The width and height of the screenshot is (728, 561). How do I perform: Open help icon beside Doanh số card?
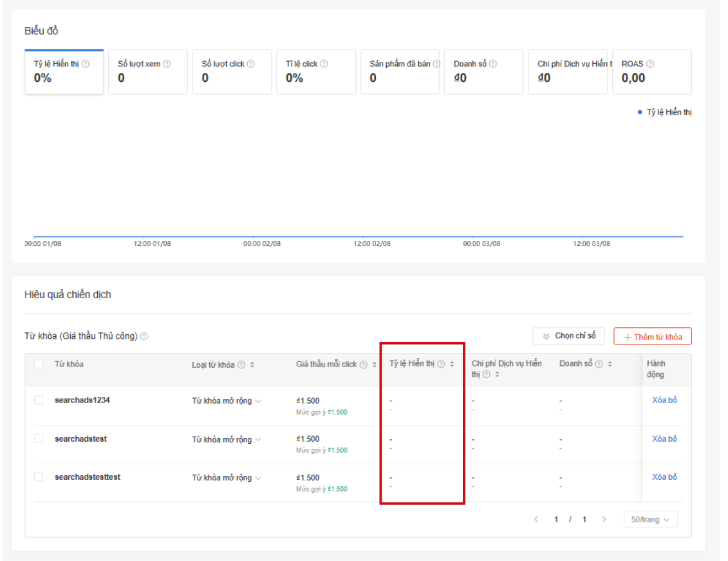(x=493, y=64)
